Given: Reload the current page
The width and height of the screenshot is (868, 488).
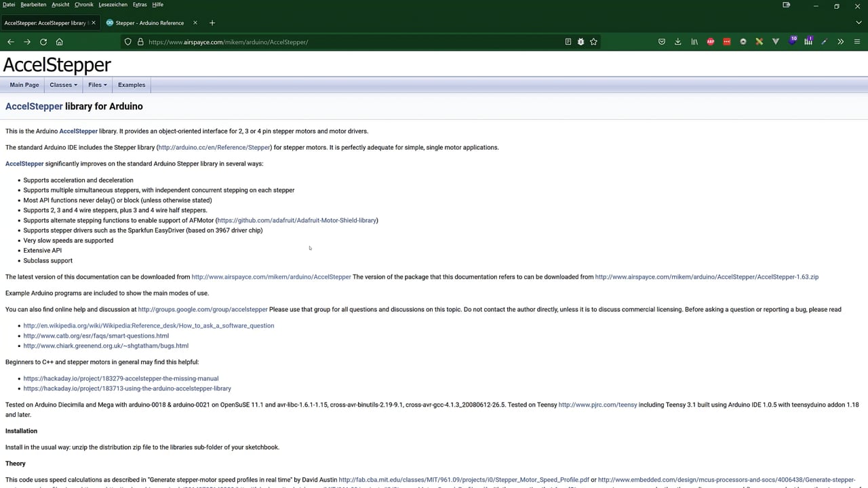Looking at the screenshot, I should (43, 42).
